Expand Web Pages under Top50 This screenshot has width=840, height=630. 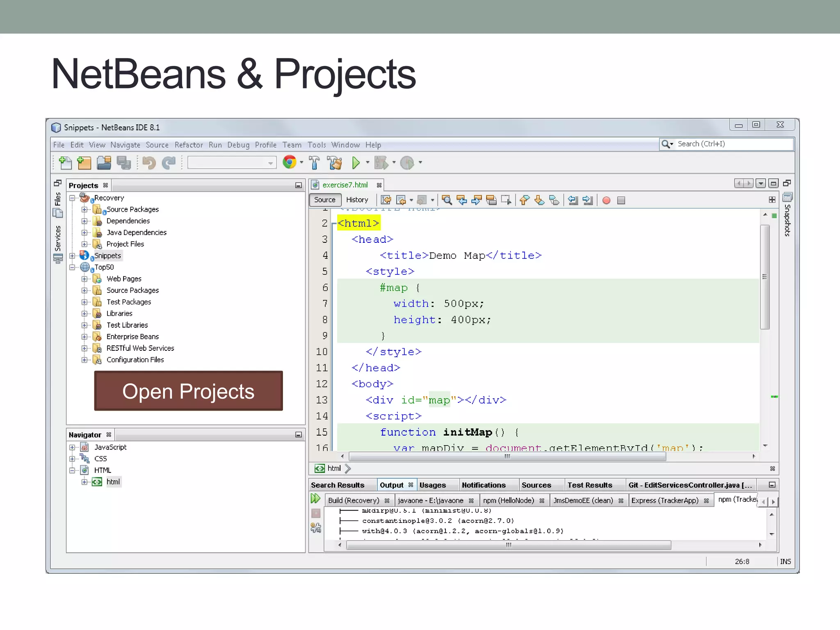pos(84,279)
